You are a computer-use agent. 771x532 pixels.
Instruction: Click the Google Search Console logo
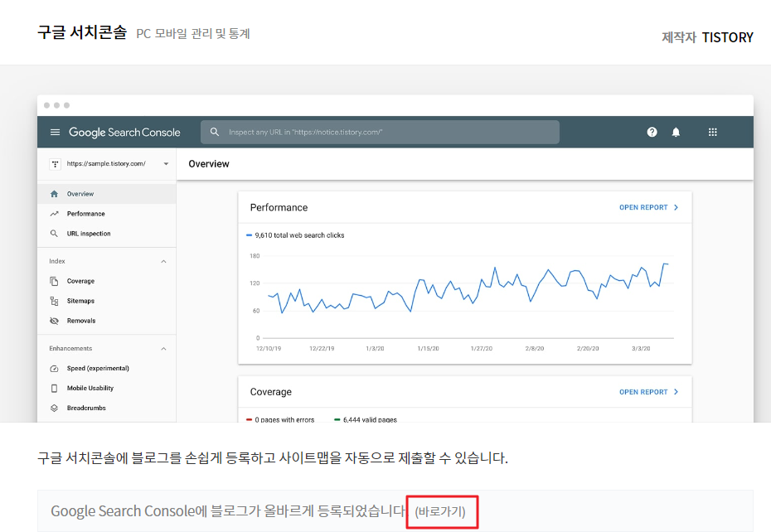tap(124, 133)
